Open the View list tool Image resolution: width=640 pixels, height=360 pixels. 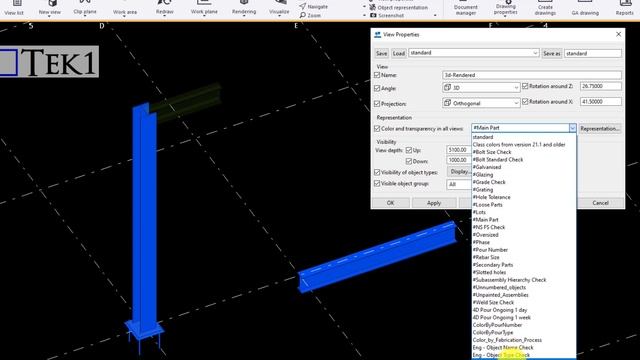[x=14, y=8]
